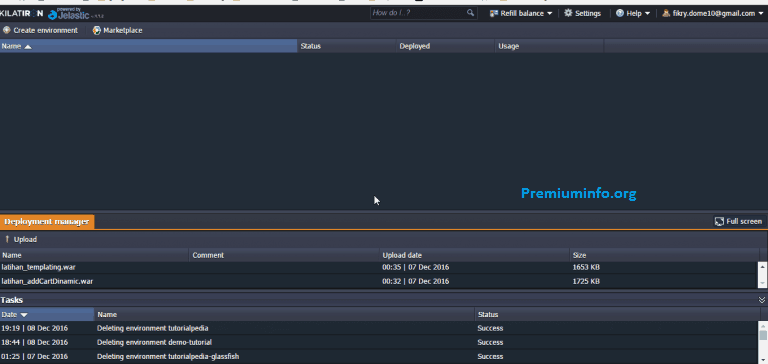Click deployment list scrollbar down arrow
Image resolution: width=768 pixels, height=364 pixels.
click(x=762, y=284)
